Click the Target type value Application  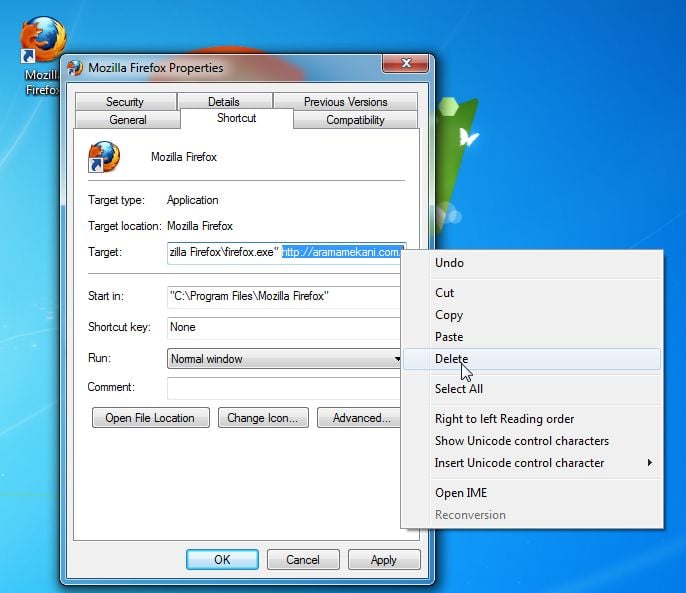click(192, 200)
